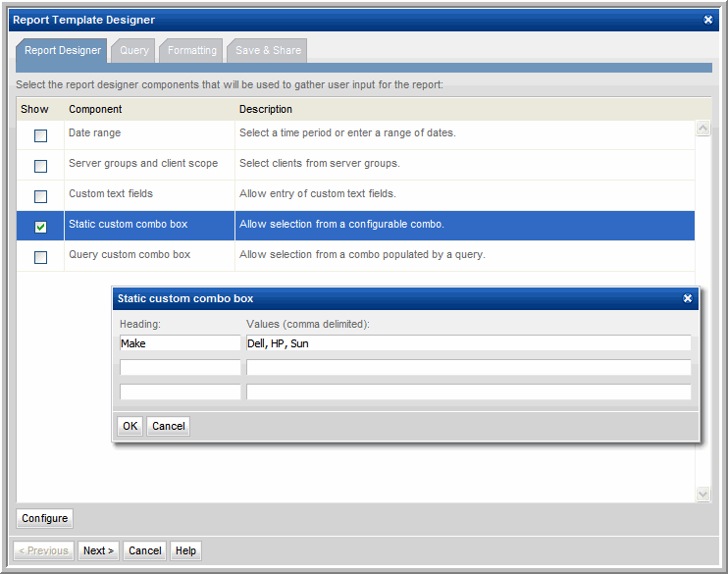Go to the Save & Share tab

pyautogui.click(x=268, y=51)
